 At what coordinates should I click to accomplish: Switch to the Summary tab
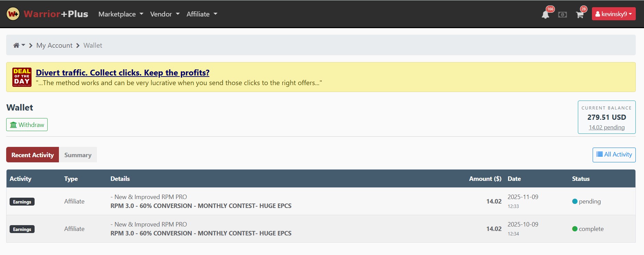pos(78,155)
